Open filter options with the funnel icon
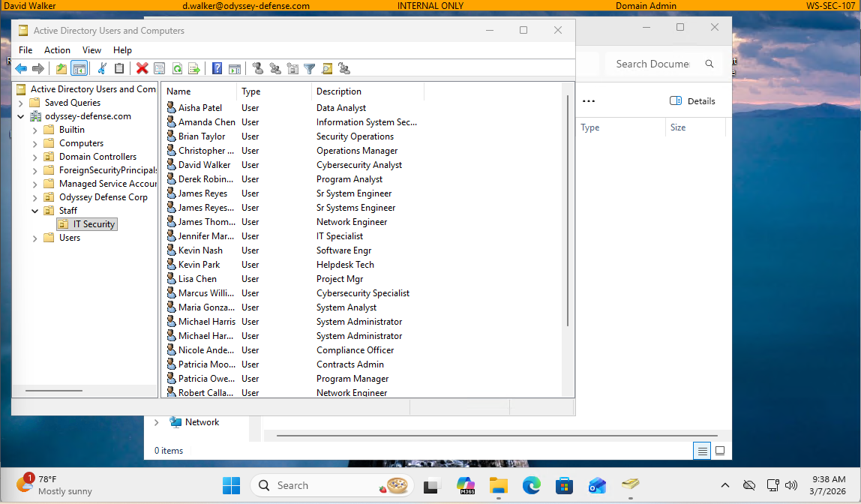861x504 pixels. (x=309, y=68)
